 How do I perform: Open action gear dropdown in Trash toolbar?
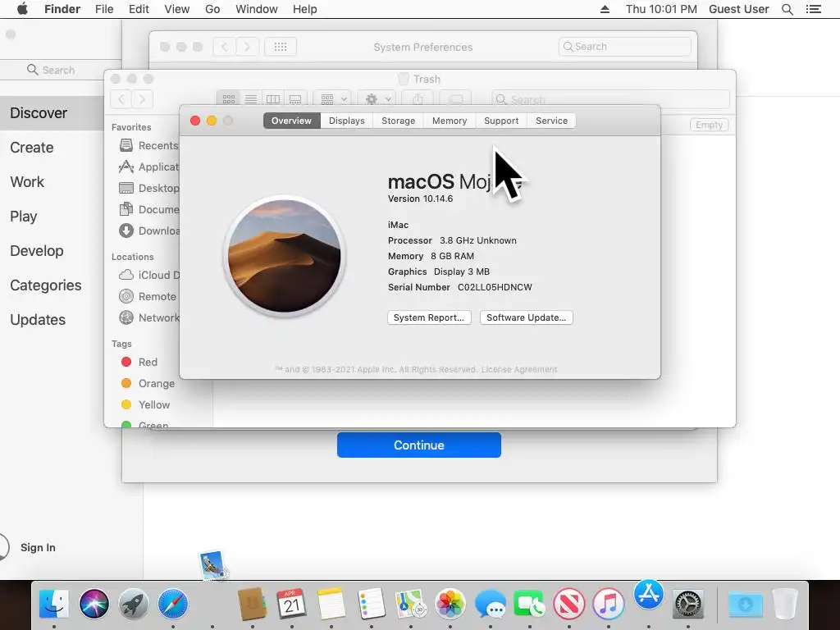(377, 99)
